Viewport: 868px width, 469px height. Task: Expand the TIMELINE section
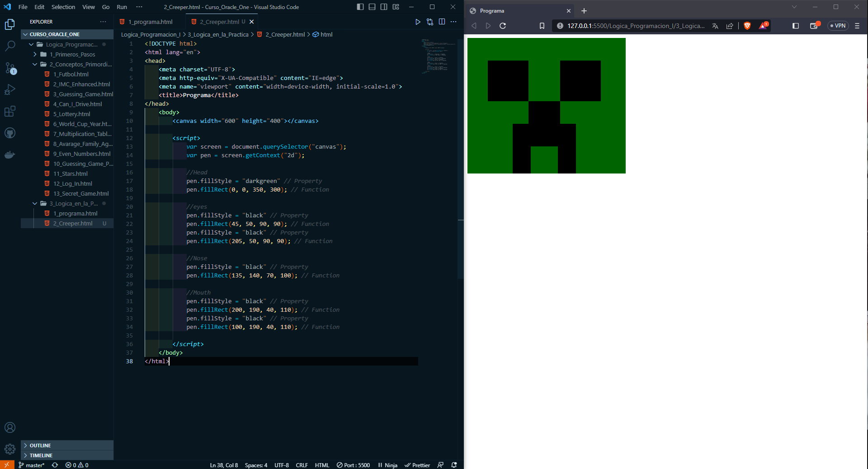click(x=67, y=455)
